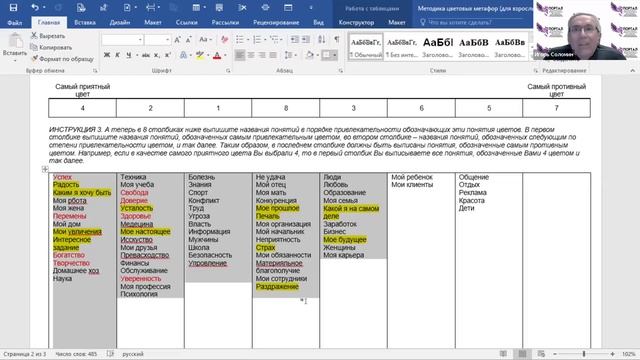Click the decrease indent icon
The width and height of the screenshot is (640, 360).
(x=294, y=40)
